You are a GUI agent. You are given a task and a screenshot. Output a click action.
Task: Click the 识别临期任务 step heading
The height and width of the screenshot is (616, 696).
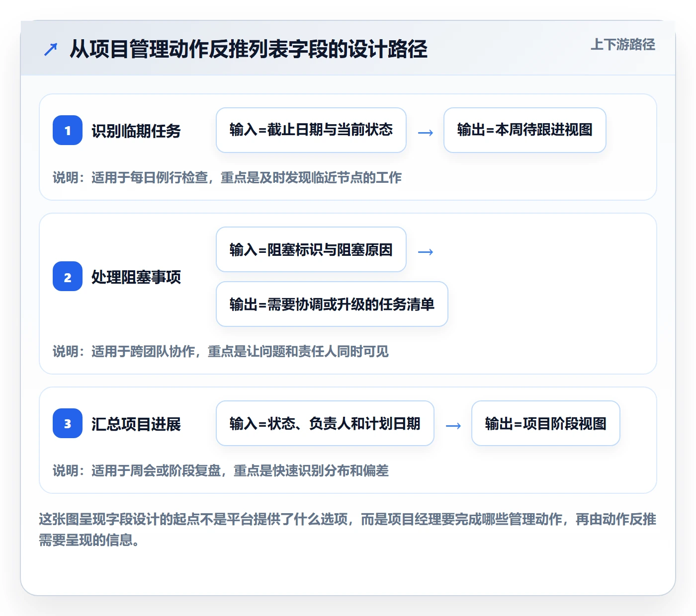136,131
